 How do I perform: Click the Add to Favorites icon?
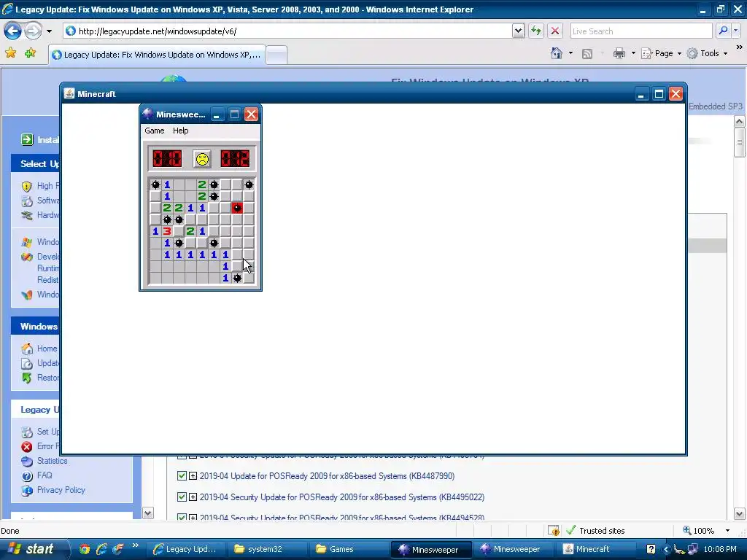click(x=30, y=52)
